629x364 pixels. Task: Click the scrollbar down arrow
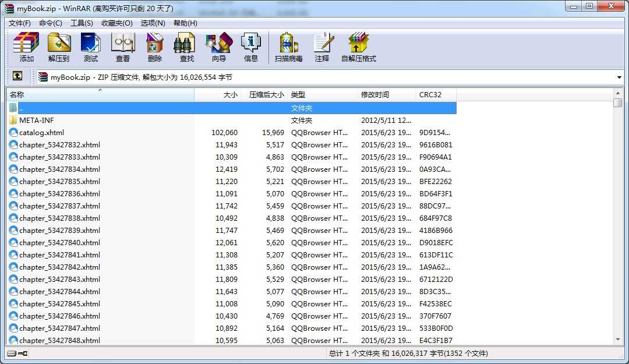point(618,340)
